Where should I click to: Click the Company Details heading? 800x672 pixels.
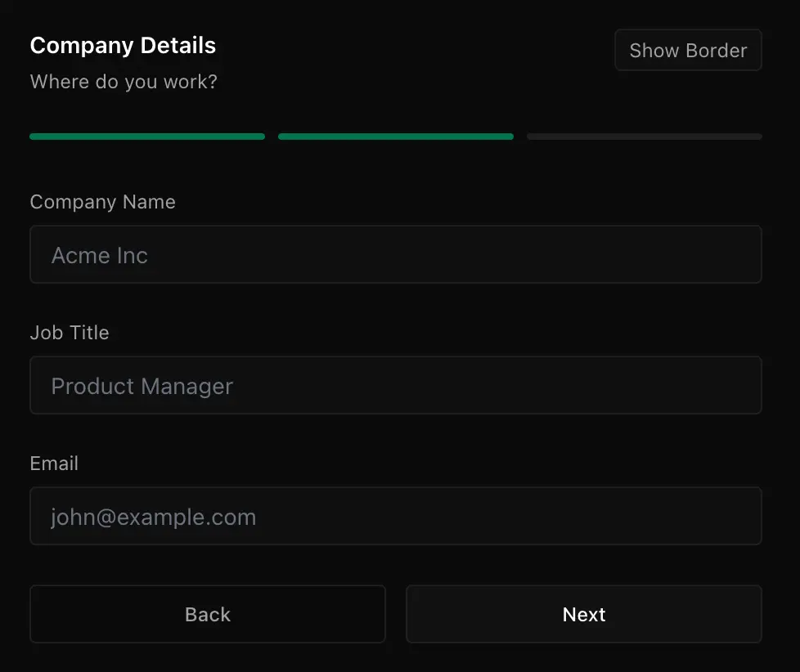pyautogui.click(x=123, y=46)
